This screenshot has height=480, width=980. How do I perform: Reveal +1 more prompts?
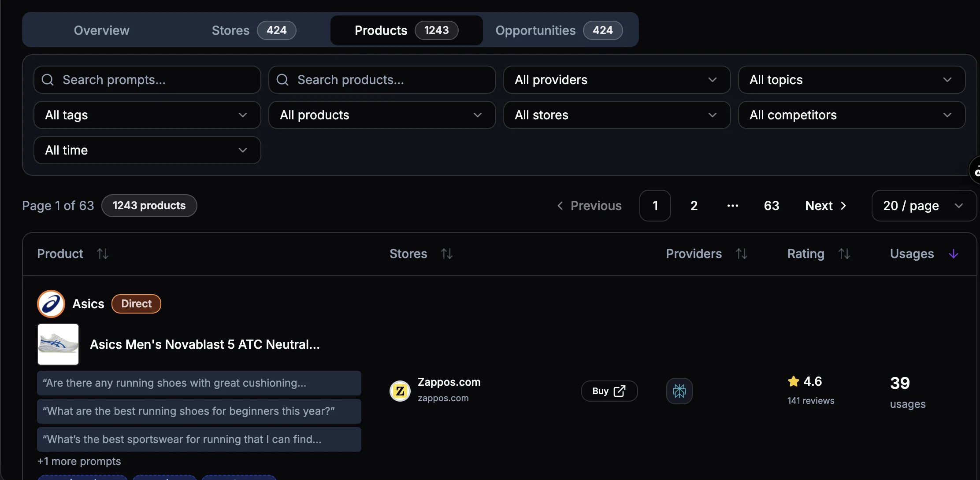tap(79, 461)
